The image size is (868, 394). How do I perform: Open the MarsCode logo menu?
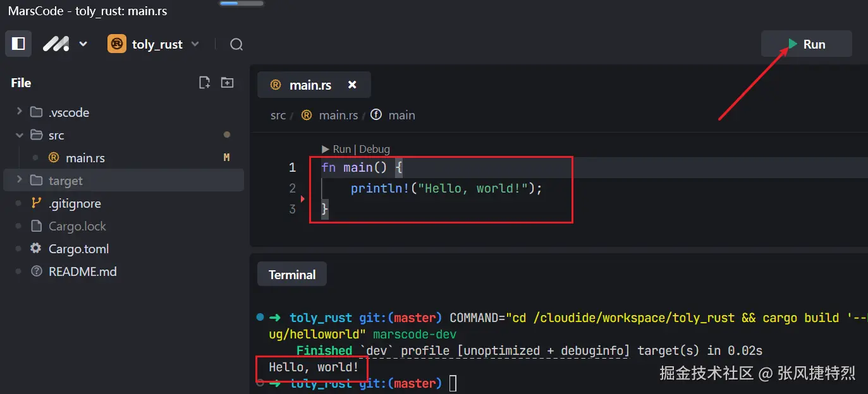click(x=64, y=44)
